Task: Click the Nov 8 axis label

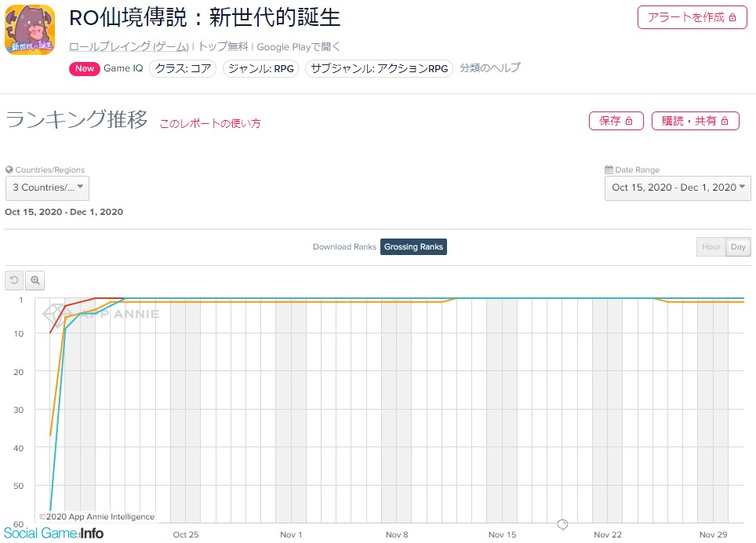Action: 397,534
